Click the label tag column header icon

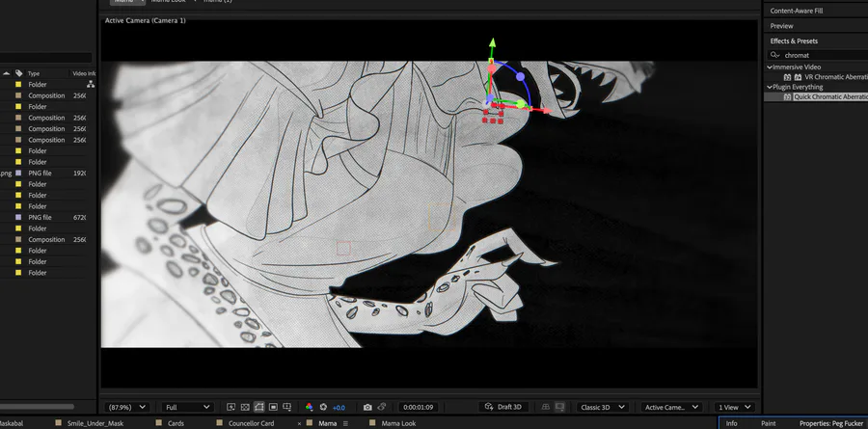19,73
